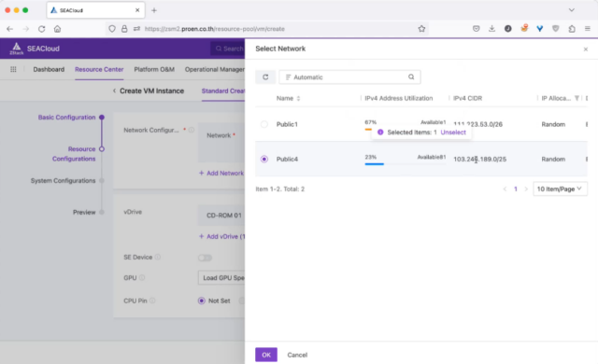598x364 pixels.
Task: Click the Resource Configurations step
Action: pos(74,154)
